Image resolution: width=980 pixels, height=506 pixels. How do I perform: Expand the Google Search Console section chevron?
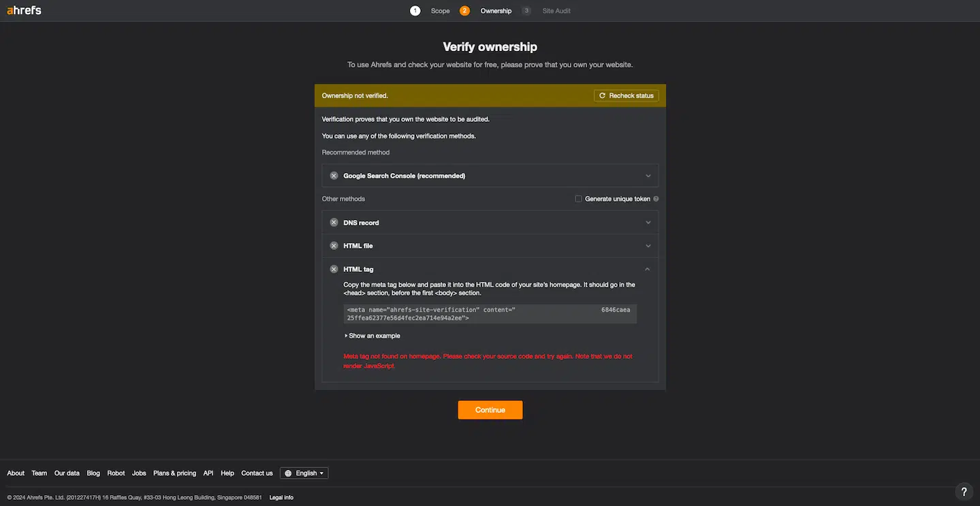[x=648, y=176]
